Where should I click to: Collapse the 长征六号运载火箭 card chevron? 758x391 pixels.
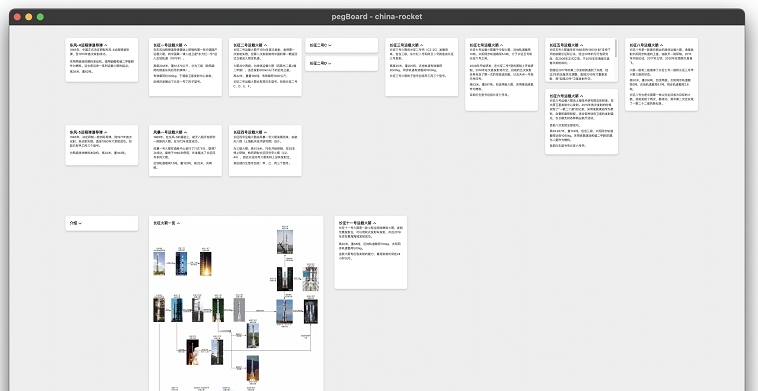tap(582, 96)
